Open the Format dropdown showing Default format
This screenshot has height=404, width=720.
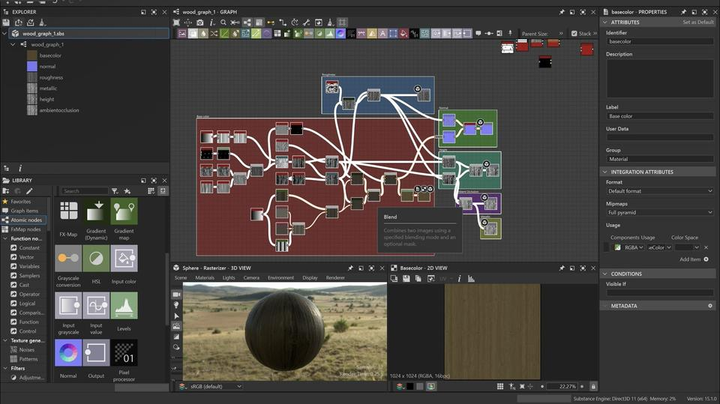(658, 191)
